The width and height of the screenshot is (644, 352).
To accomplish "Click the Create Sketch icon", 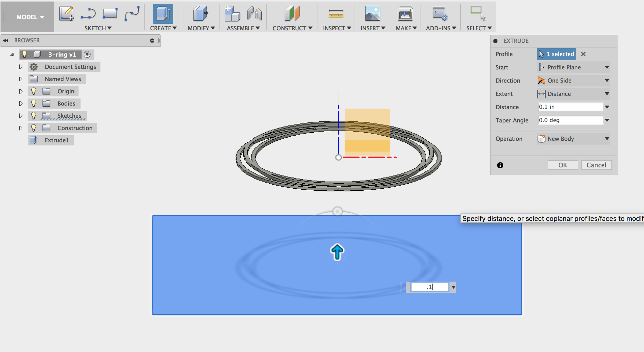I will point(66,13).
